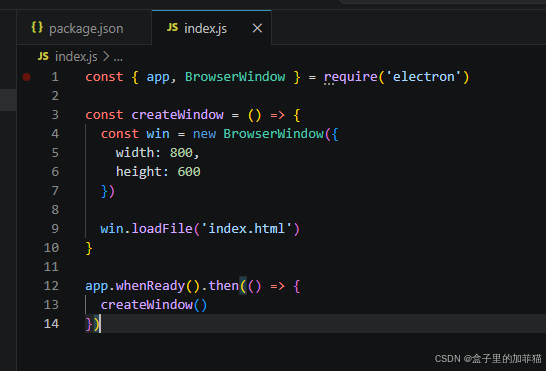Place cursor after closing brackets on line 14
The width and height of the screenshot is (546, 371).
click(100, 324)
